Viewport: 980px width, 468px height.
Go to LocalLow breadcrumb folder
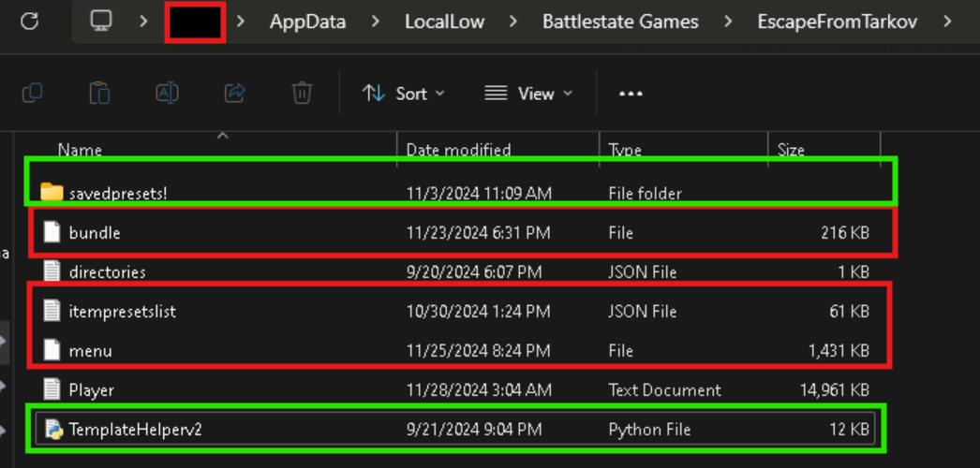click(444, 22)
